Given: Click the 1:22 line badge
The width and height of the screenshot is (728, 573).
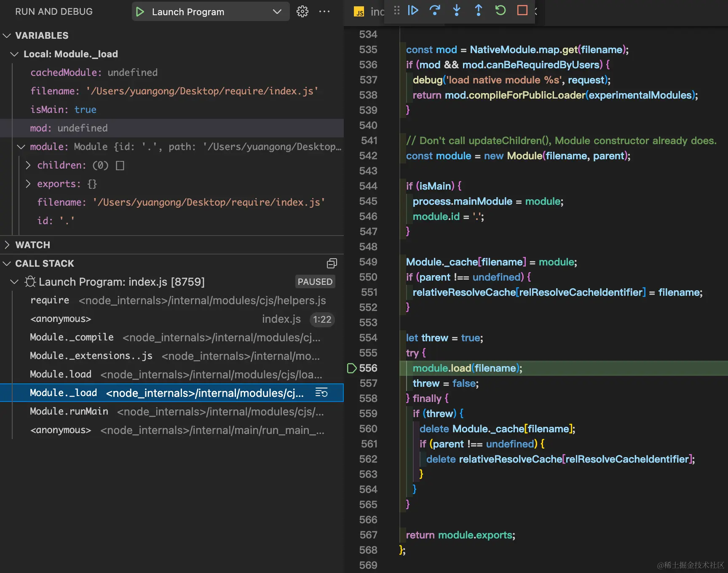Looking at the screenshot, I should click(x=322, y=319).
